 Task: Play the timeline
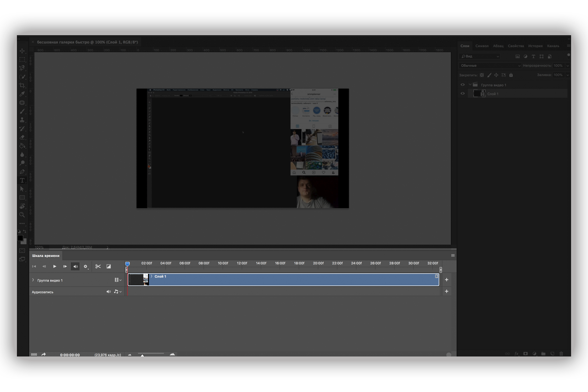pos(55,266)
